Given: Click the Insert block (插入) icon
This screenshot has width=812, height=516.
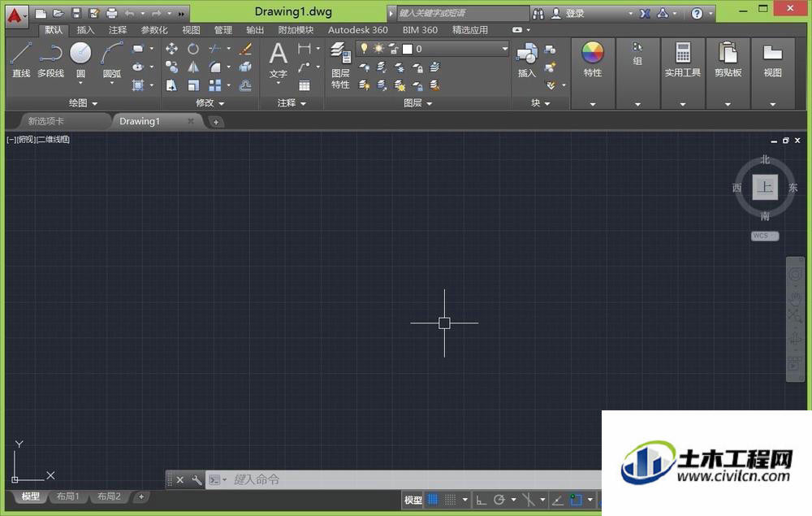Looking at the screenshot, I should click(x=527, y=60).
